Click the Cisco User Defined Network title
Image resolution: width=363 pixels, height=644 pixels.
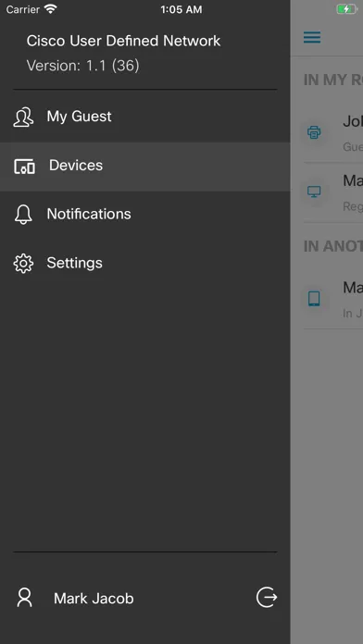coord(124,41)
